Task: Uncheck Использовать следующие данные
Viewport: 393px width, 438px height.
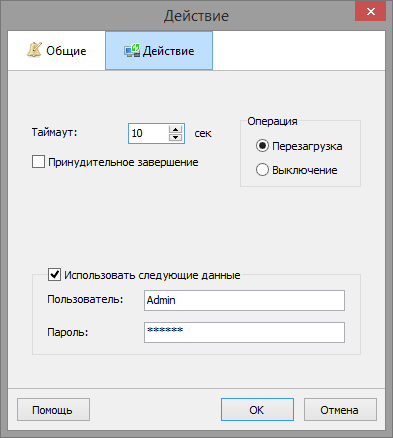Action: point(54,275)
